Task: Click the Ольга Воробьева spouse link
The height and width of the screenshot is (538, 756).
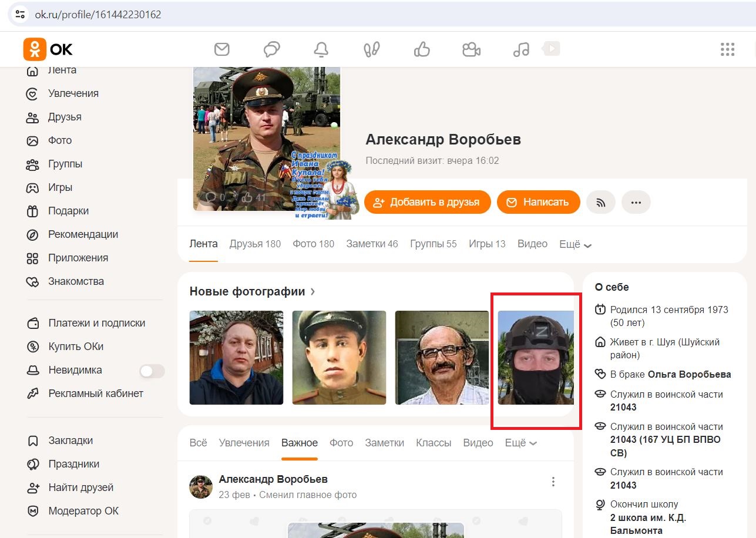Action: [690, 374]
